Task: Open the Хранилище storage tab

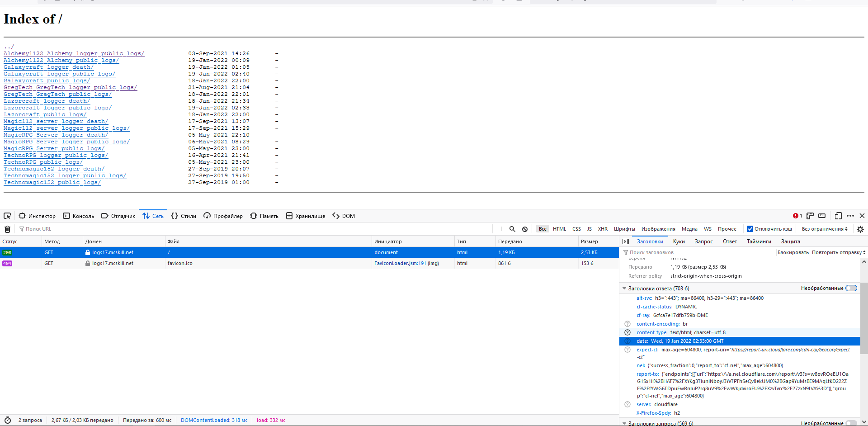Action: pos(306,216)
